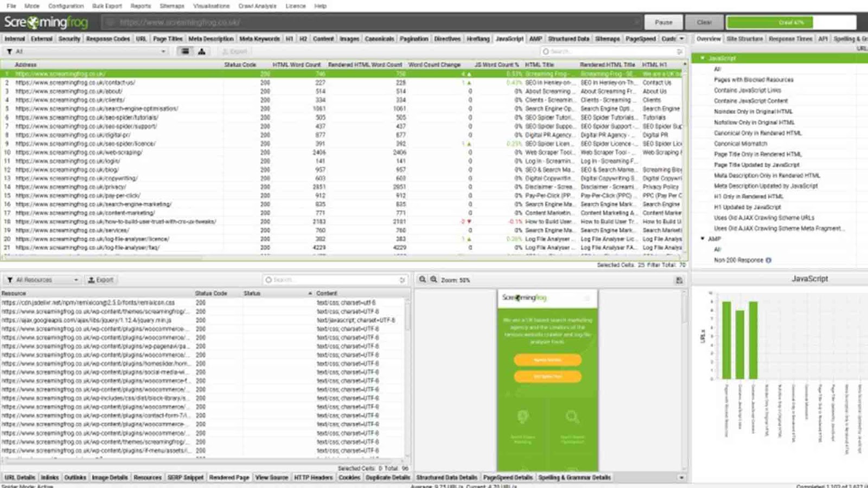Sort by the Status Code column header

coord(240,65)
